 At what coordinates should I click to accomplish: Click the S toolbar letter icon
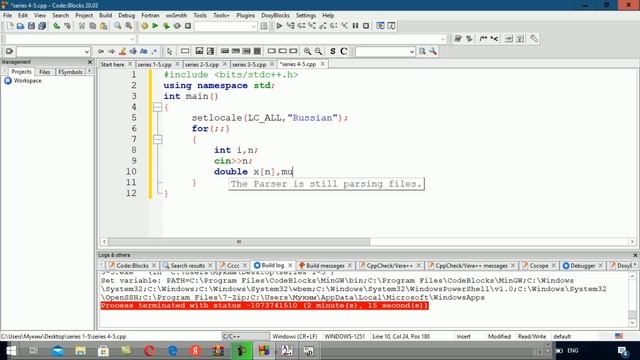[333, 51]
